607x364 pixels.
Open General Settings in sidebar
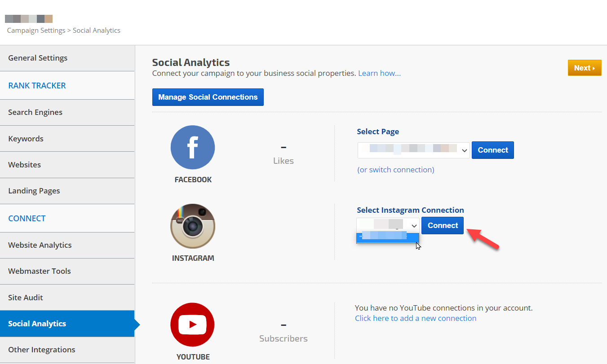point(38,58)
